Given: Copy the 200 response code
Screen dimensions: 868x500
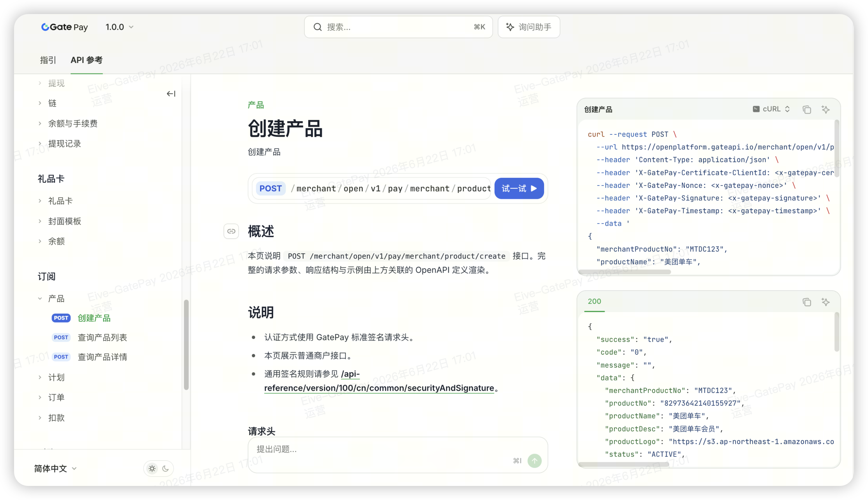Looking at the screenshot, I should tap(807, 302).
